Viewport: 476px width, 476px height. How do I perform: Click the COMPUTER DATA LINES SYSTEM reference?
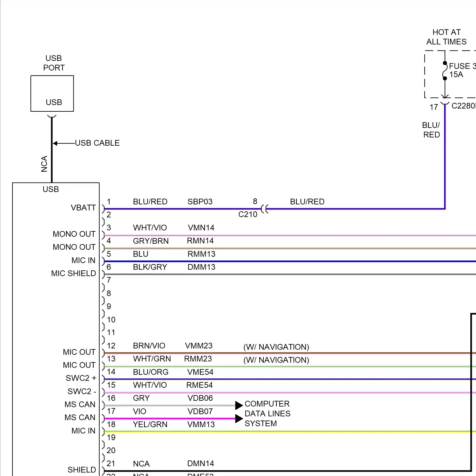(x=268, y=413)
